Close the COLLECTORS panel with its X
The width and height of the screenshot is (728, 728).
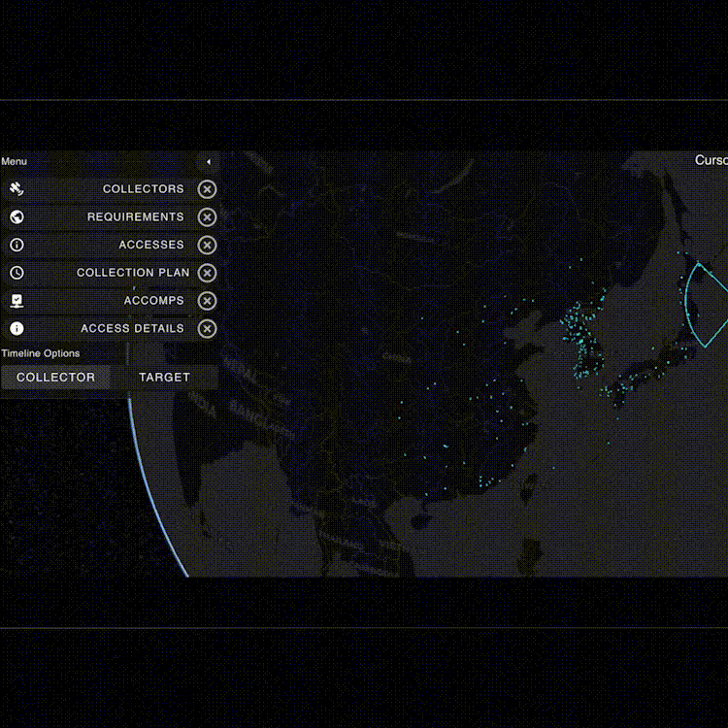tap(207, 189)
